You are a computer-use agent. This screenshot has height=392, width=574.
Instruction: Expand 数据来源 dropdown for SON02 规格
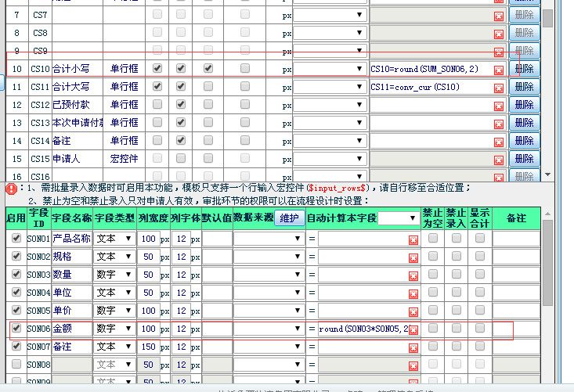269,257
